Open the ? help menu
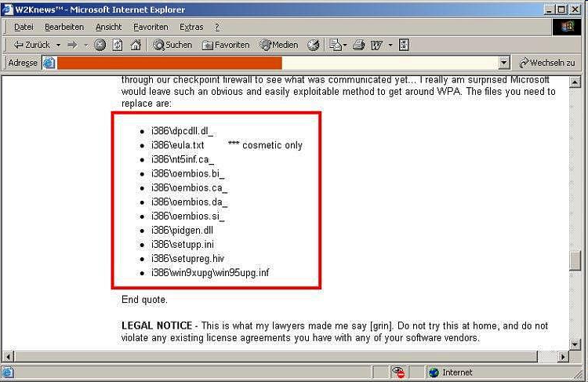Image resolution: width=588 pixels, height=382 pixels. pos(217,27)
